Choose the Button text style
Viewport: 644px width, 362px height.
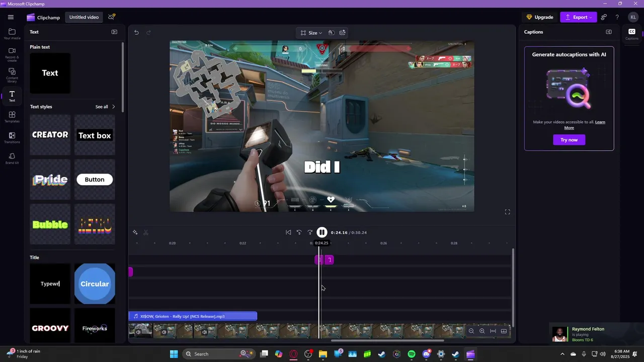click(95, 179)
